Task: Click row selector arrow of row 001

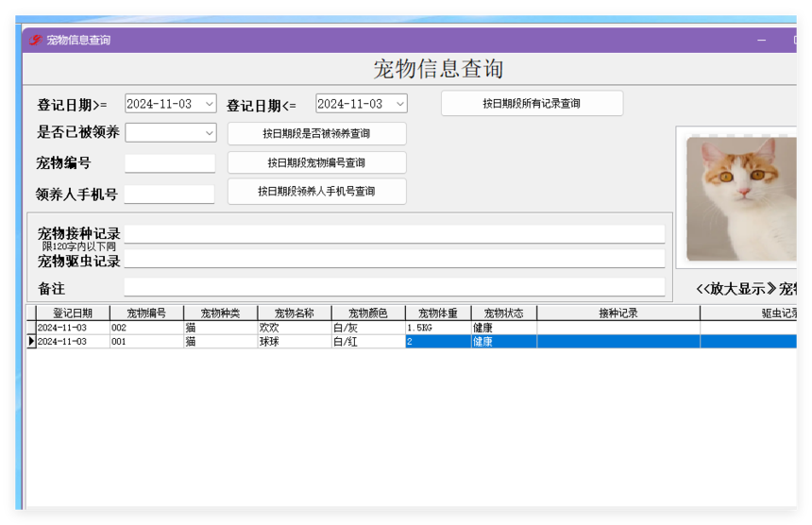Action: [31, 341]
